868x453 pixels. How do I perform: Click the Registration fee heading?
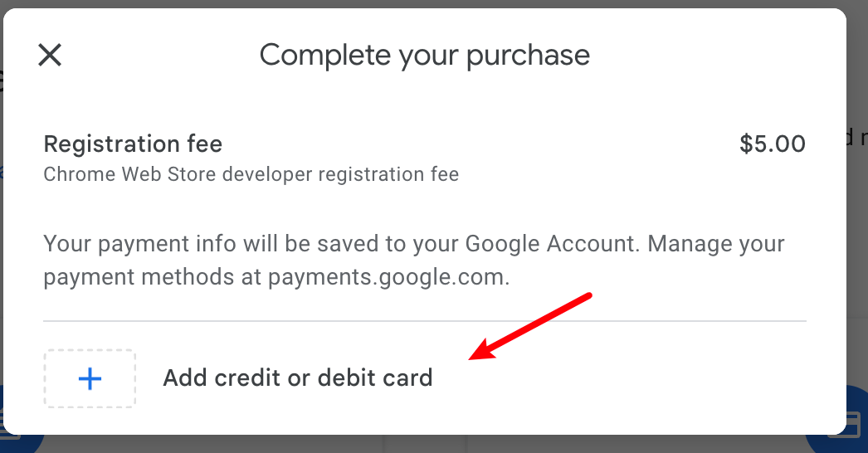point(133,144)
